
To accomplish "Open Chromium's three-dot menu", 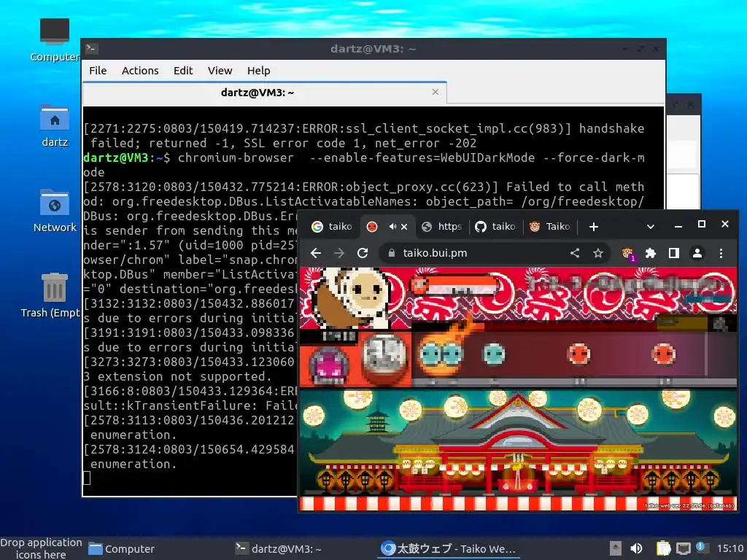I will click(721, 253).
